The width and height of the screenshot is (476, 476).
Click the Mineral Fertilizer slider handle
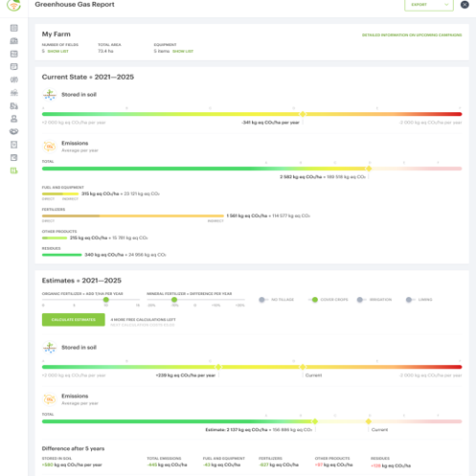pyautogui.click(x=174, y=300)
